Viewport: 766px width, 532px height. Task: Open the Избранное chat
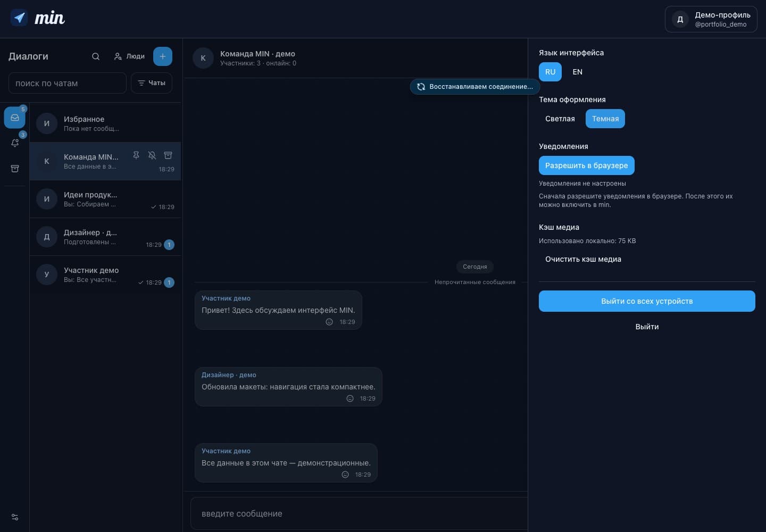(x=105, y=123)
